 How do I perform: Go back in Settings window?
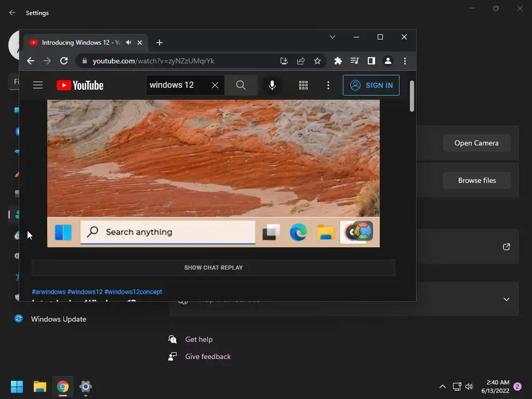coord(12,12)
